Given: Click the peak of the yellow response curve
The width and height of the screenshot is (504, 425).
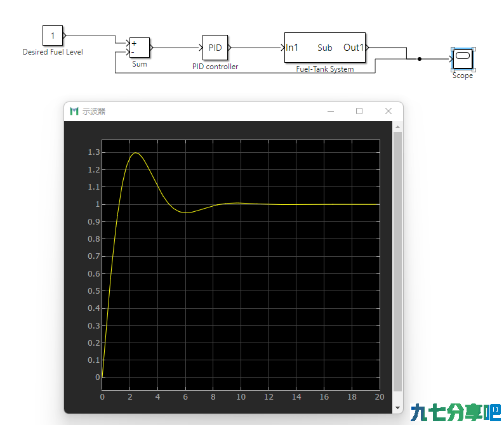Looking at the screenshot, I should pyautogui.click(x=136, y=153).
